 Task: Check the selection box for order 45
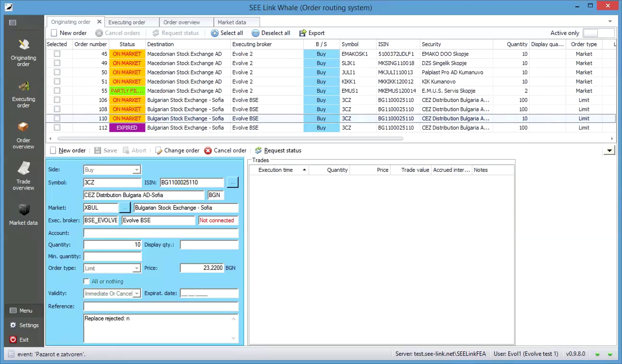(x=57, y=54)
